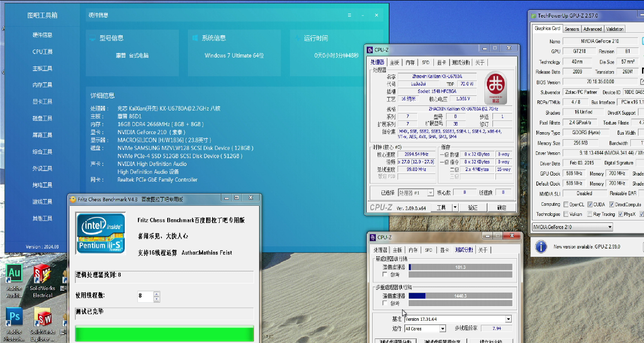Viewport: 644px width, 343px height.
Task: Click the single-thread 181.3 score bar
Action: coord(460,267)
